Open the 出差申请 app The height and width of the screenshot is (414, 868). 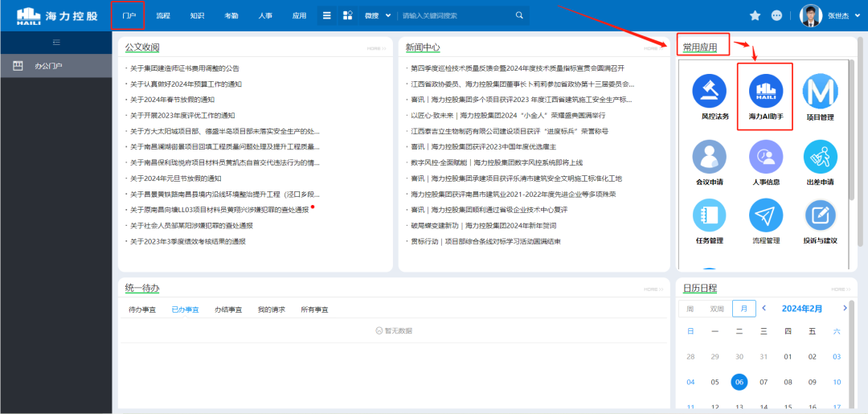820,157
